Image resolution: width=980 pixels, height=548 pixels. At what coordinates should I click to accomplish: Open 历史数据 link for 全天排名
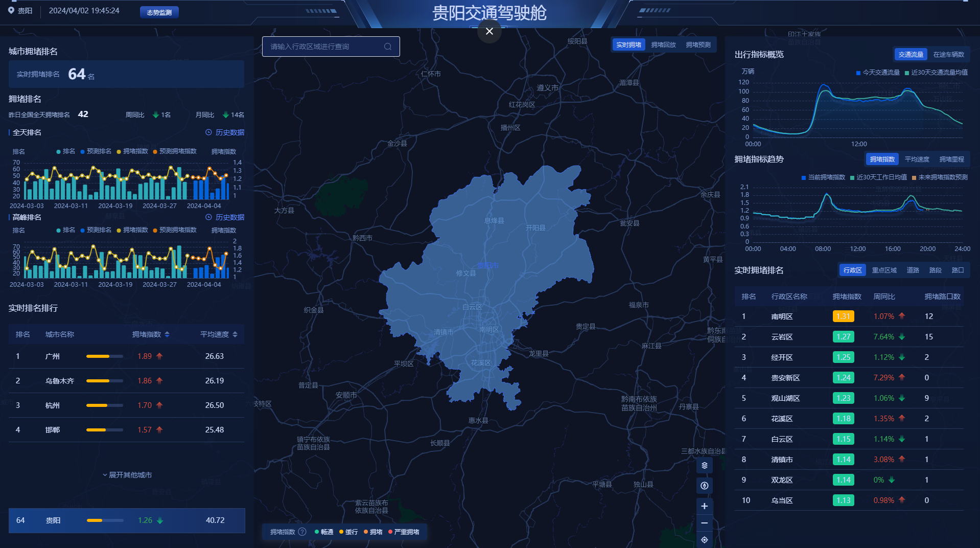(225, 132)
